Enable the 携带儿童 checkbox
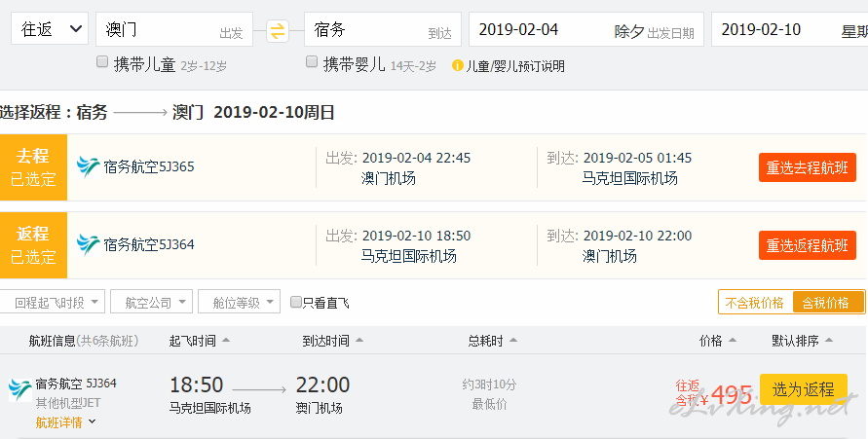Viewport: 868px width, 439px height. (102, 62)
